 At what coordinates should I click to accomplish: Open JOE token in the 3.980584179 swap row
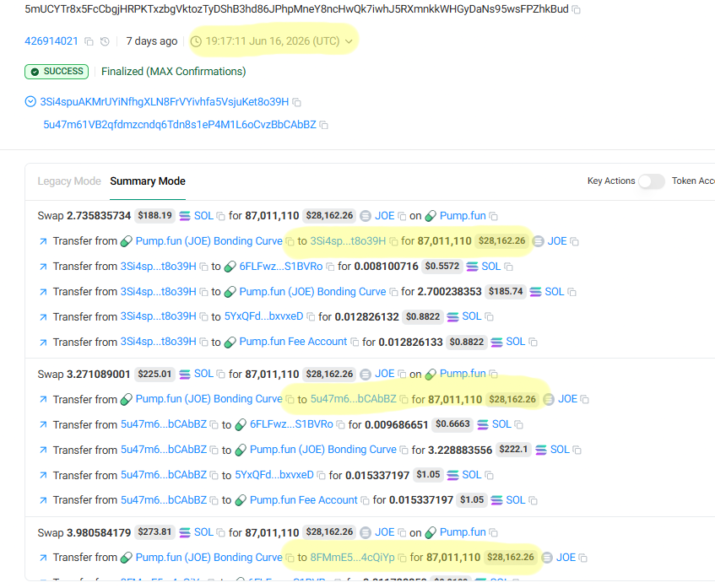tap(384, 532)
